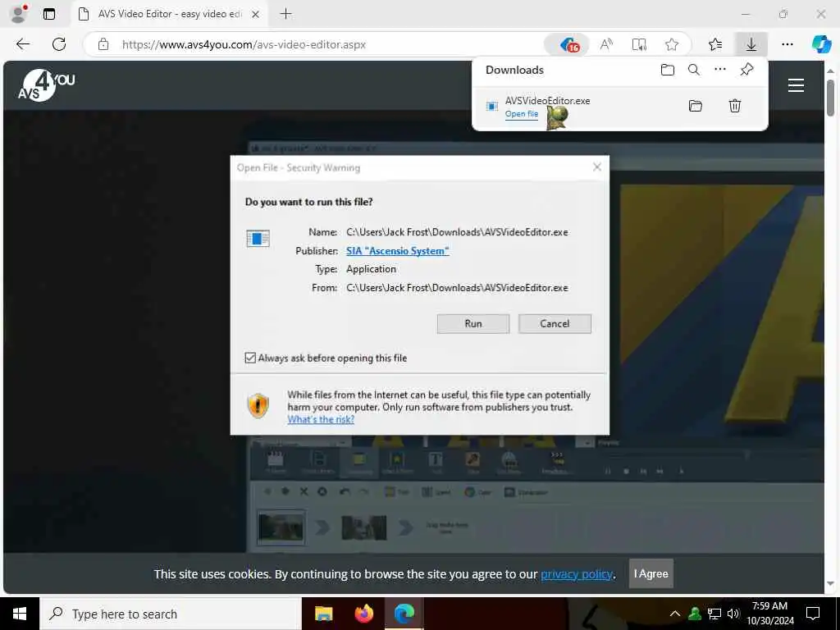
Task: Open the downloads folder from the Downloads panel
Action: [x=667, y=70]
